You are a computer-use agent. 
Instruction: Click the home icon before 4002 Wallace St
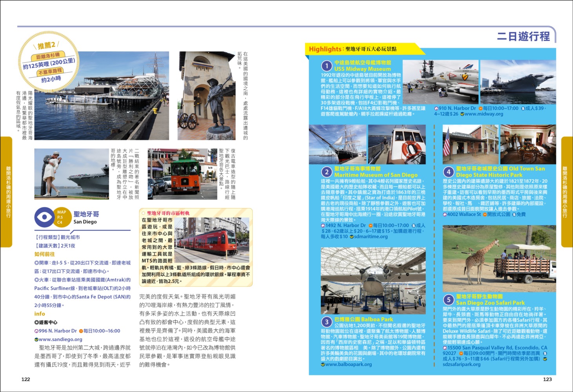click(445, 215)
